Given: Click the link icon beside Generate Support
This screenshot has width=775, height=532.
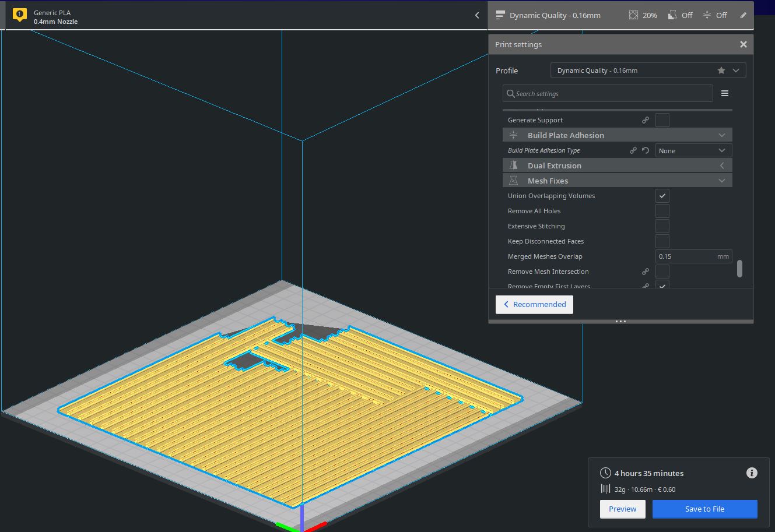Looking at the screenshot, I should [x=646, y=120].
